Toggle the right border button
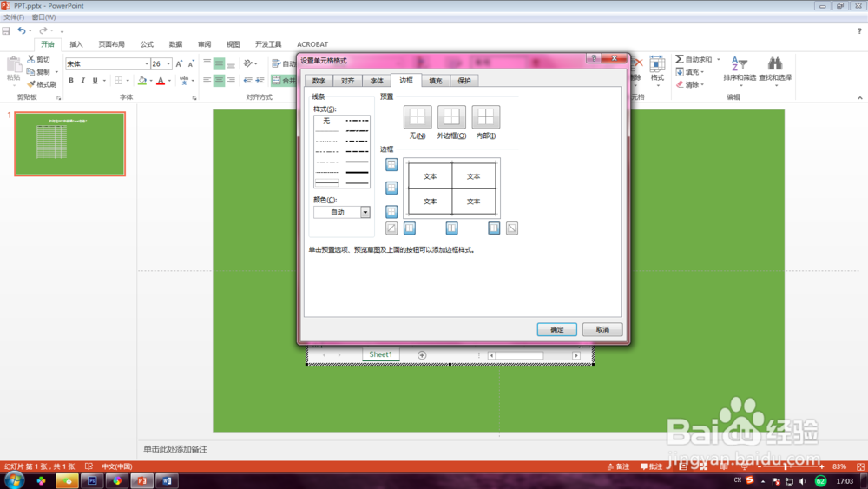Screen dimensions: 868x489 point(494,228)
